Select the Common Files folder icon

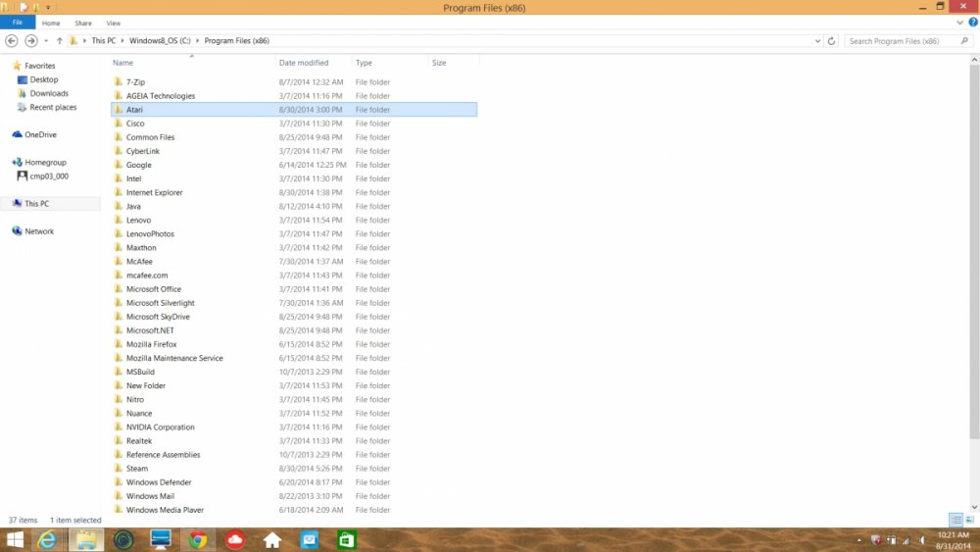point(119,137)
